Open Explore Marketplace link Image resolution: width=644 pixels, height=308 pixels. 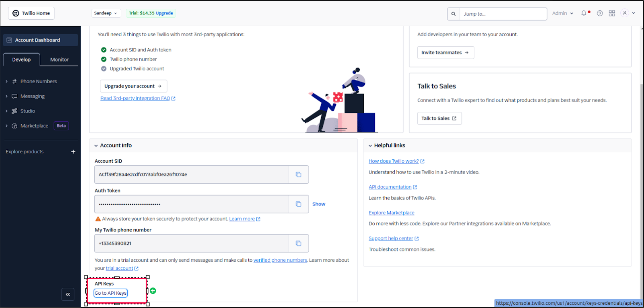coord(391,213)
